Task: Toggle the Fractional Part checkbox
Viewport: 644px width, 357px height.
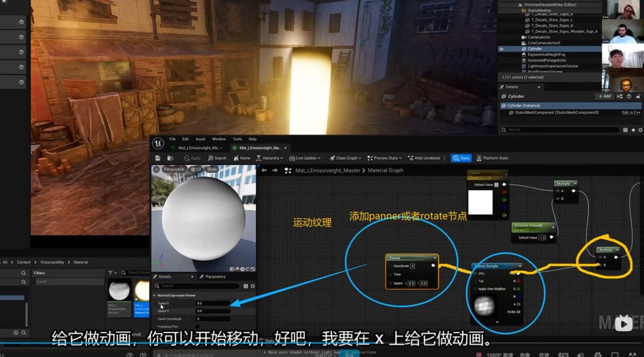Action: click(198, 326)
